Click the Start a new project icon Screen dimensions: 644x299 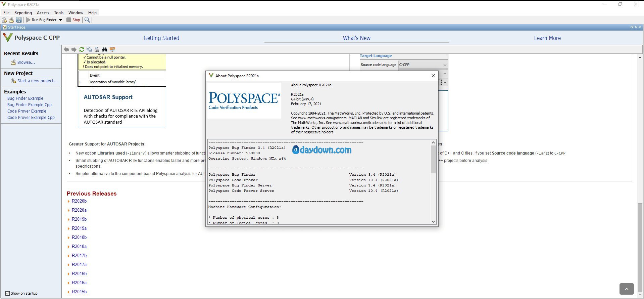click(x=13, y=81)
